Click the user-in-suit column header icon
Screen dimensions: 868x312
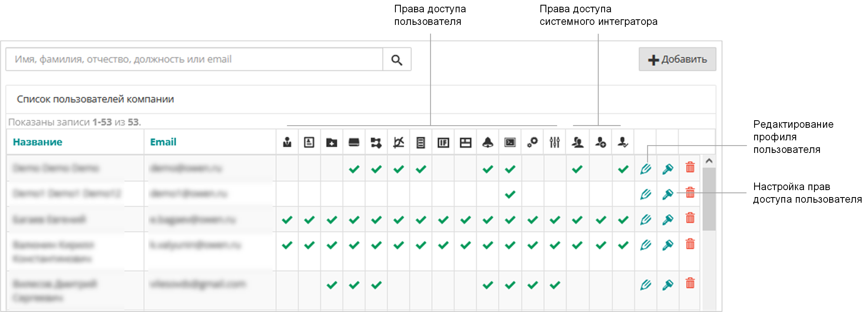coord(287,143)
